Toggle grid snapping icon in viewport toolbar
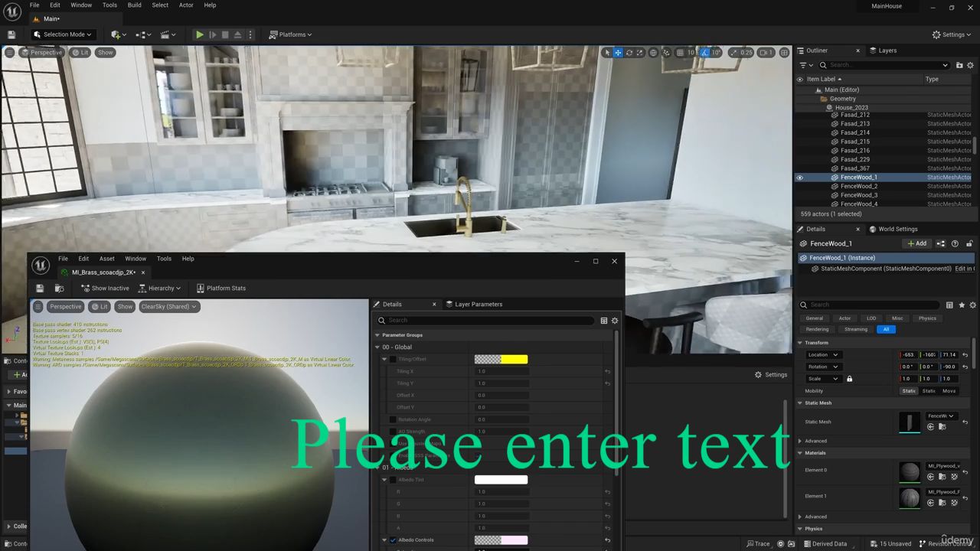 (x=680, y=53)
